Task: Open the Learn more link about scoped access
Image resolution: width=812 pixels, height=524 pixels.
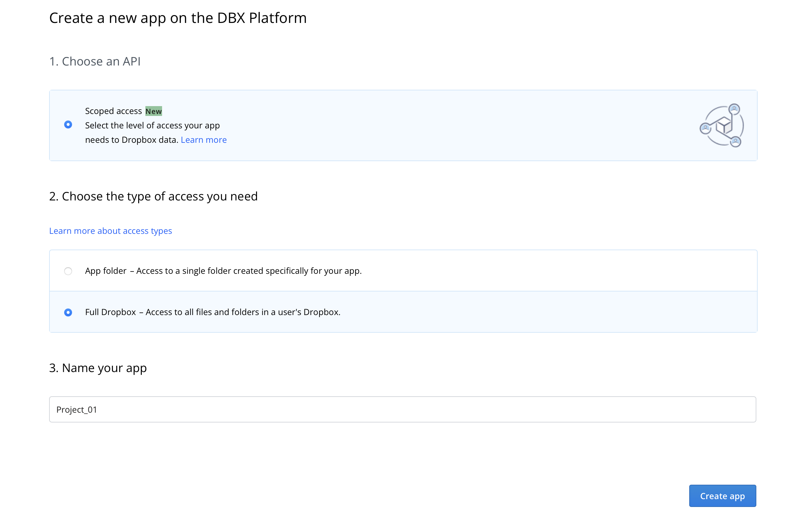Action: pos(203,140)
